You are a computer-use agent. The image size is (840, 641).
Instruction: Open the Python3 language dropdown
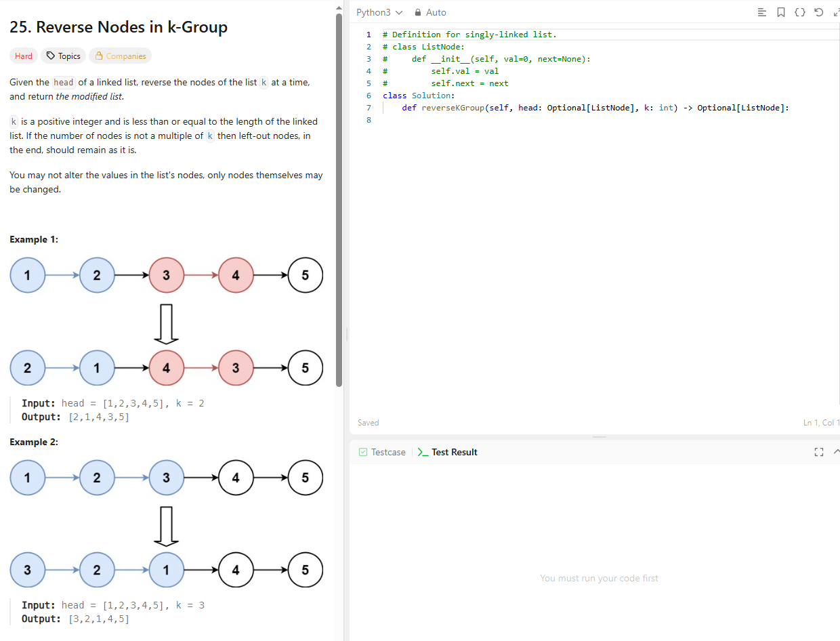click(379, 12)
